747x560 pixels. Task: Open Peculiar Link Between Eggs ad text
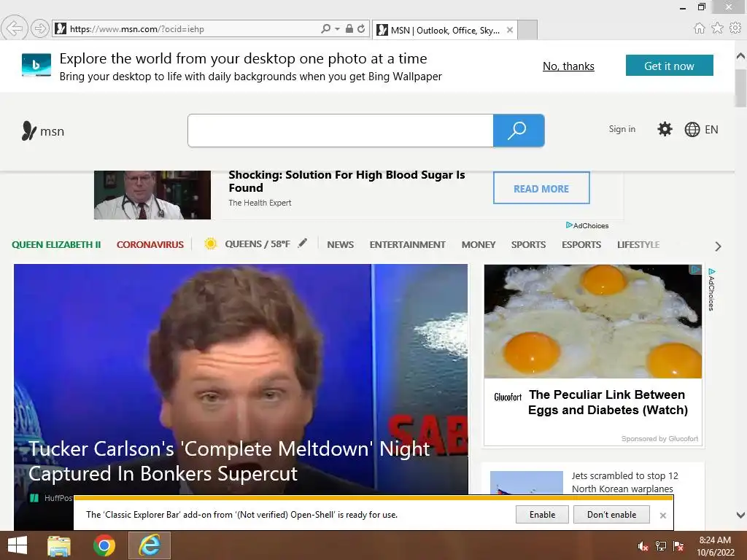[x=608, y=402]
